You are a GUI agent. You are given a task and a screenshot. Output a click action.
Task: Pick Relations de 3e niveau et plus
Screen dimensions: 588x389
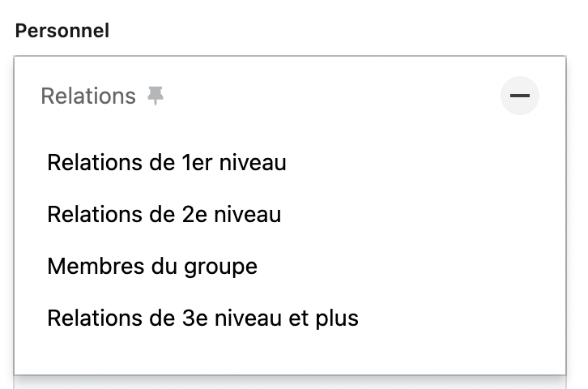click(x=202, y=318)
